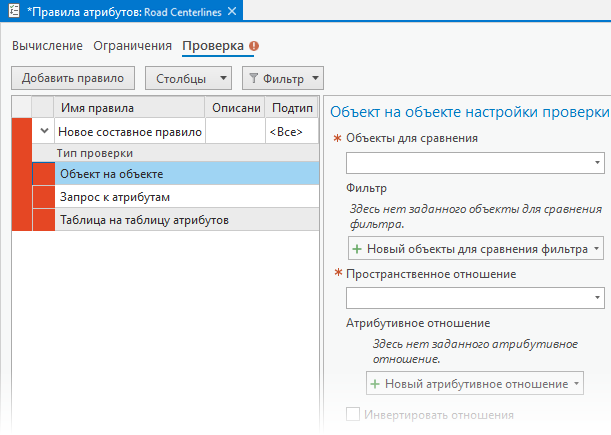611x435 pixels.
Task: Click the Описание column header
Action: tap(235, 107)
